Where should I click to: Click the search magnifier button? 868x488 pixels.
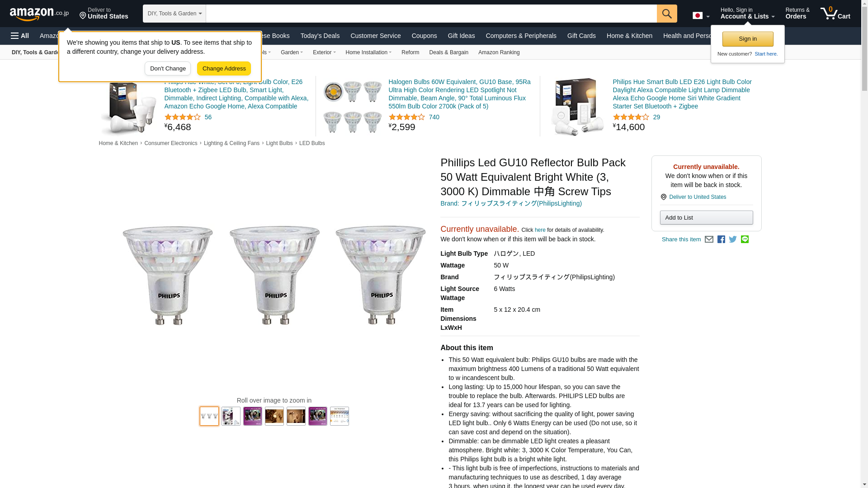tap(667, 14)
